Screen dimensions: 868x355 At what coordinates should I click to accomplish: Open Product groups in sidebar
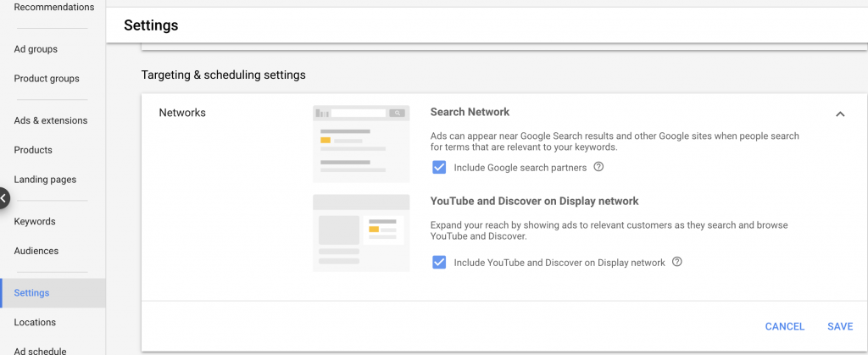pyautogui.click(x=47, y=79)
